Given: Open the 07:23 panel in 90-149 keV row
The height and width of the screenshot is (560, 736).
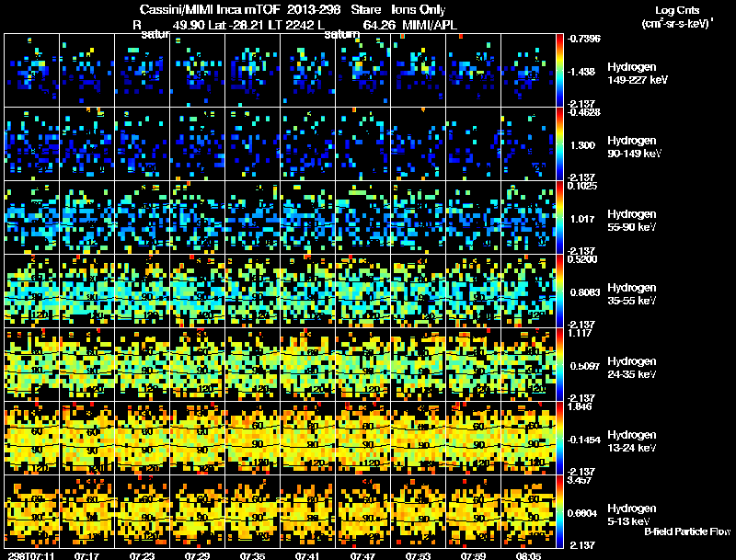Looking at the screenshot, I should (x=142, y=144).
